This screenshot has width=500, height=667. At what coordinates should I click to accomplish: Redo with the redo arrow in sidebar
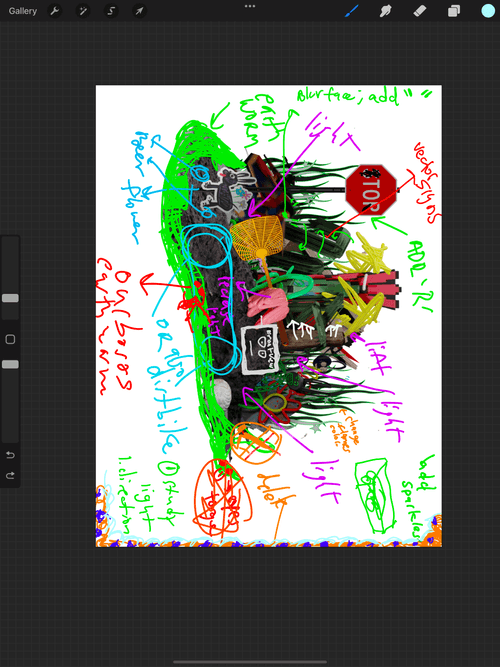point(10,475)
